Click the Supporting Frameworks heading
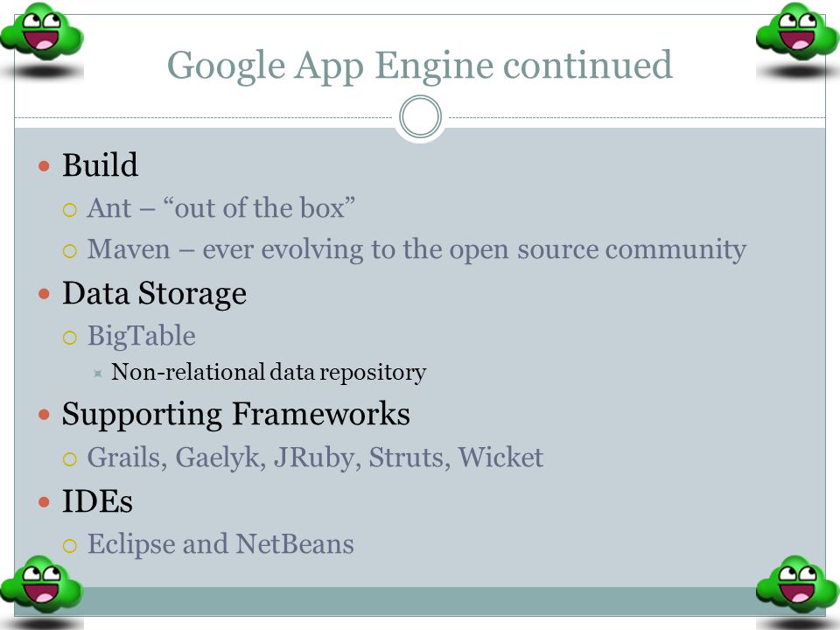The height and width of the screenshot is (630, 840). pyautogui.click(x=235, y=415)
